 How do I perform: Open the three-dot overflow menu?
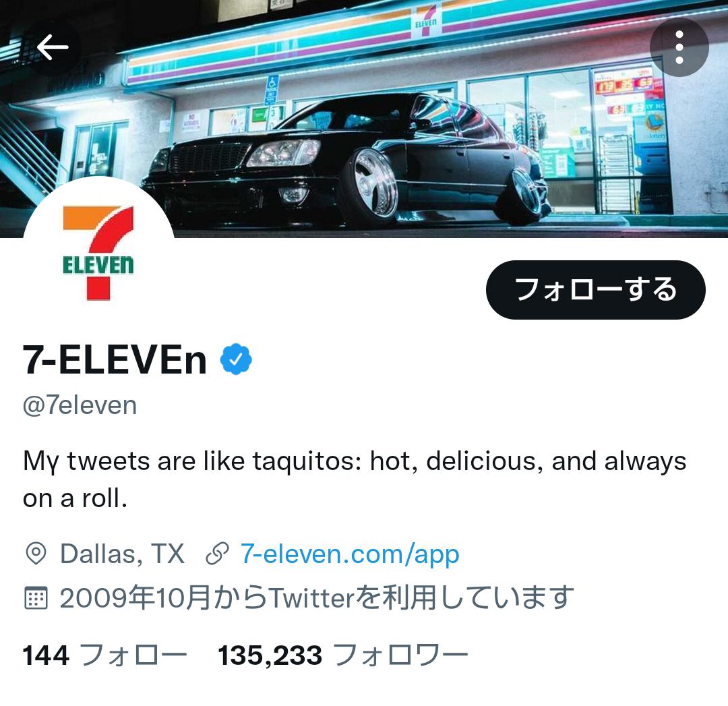pyautogui.click(x=679, y=47)
